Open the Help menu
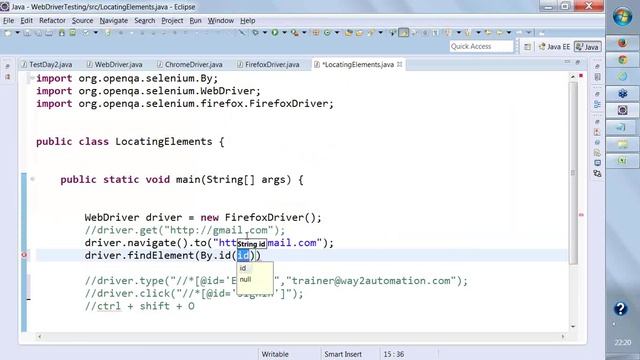 point(247,20)
